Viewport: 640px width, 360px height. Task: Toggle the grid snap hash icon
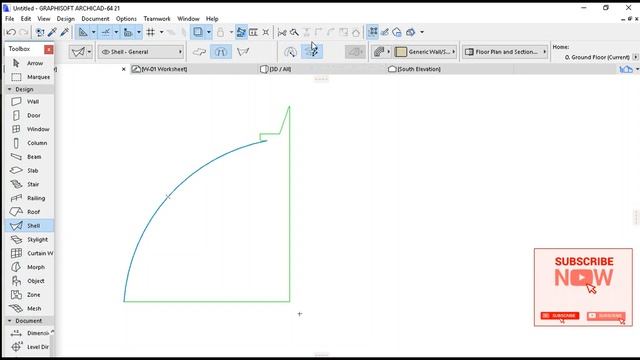[151, 32]
